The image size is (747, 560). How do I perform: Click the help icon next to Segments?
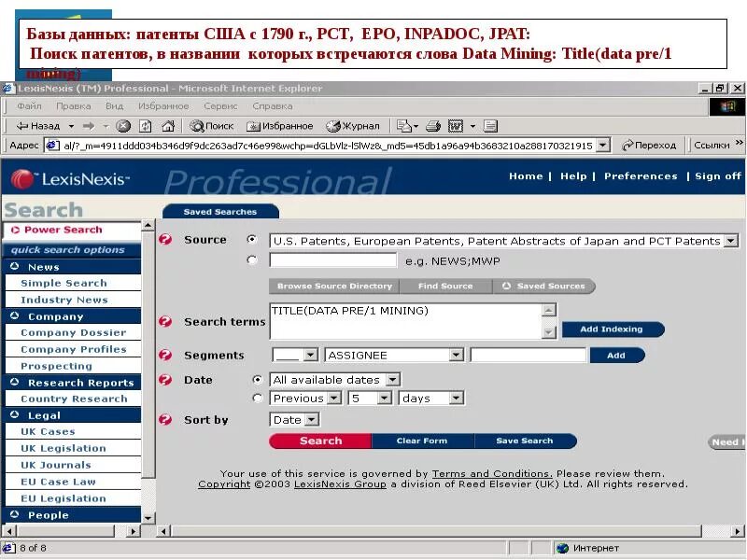click(165, 356)
